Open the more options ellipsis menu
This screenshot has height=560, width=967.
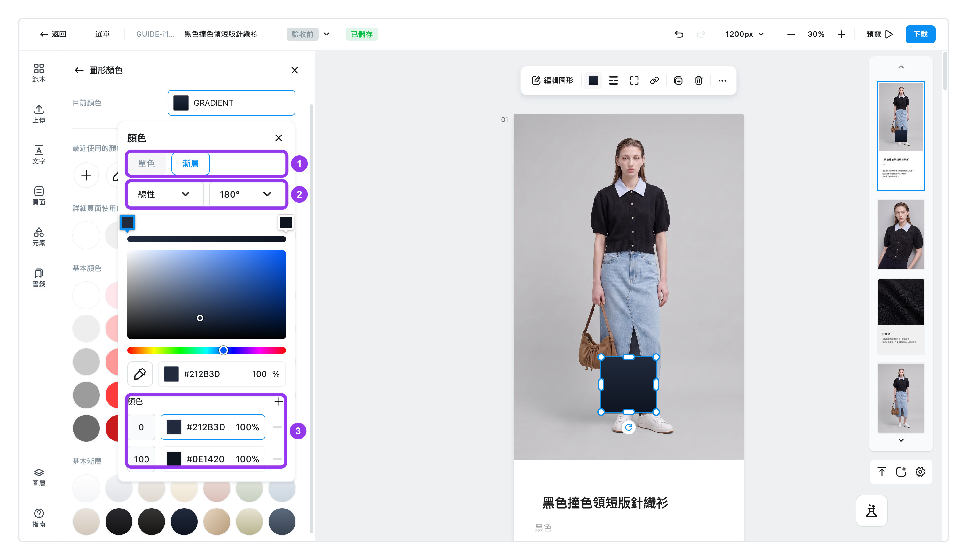(722, 81)
